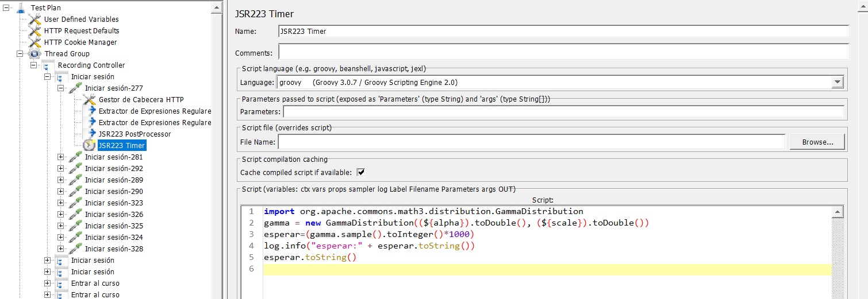Image resolution: width=868 pixels, height=299 pixels.
Task: Click the tree panel scroll up arrow
Action: pos(217,7)
